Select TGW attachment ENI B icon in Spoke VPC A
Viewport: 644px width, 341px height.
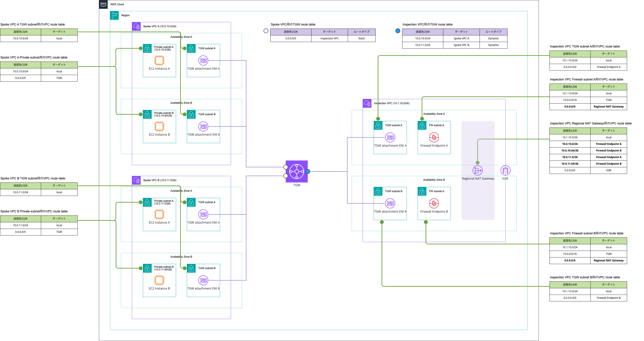pyautogui.click(x=203, y=126)
